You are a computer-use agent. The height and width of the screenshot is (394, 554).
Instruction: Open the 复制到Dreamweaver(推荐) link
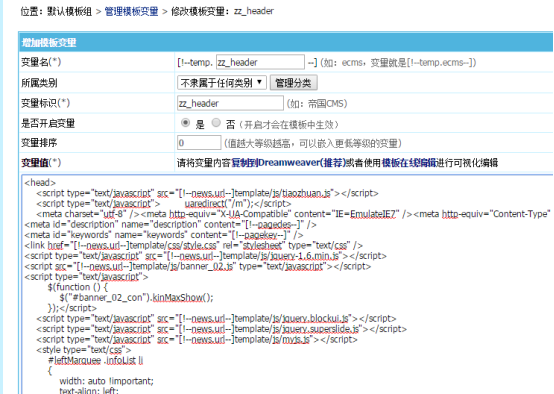pyautogui.click(x=288, y=163)
